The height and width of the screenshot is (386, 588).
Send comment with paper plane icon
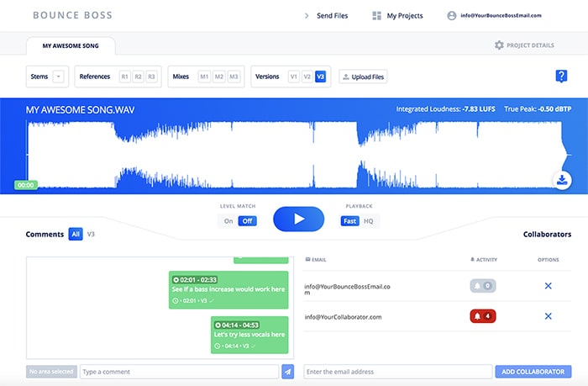287,371
